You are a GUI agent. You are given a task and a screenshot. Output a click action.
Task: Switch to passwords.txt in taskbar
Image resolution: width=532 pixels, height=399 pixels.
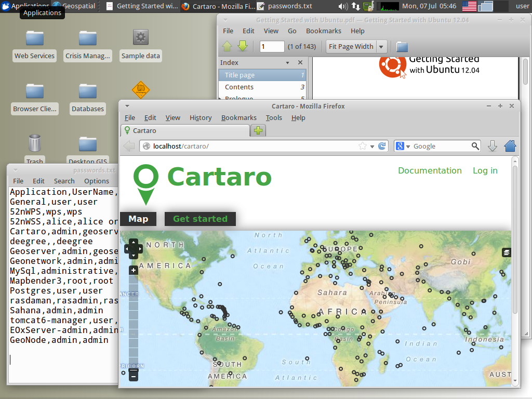285,6
